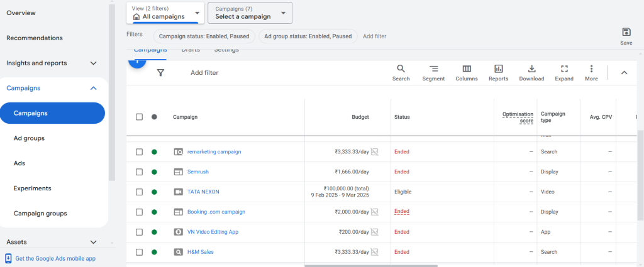Sort by the Budget column header
The height and width of the screenshot is (267, 644).
360,117
